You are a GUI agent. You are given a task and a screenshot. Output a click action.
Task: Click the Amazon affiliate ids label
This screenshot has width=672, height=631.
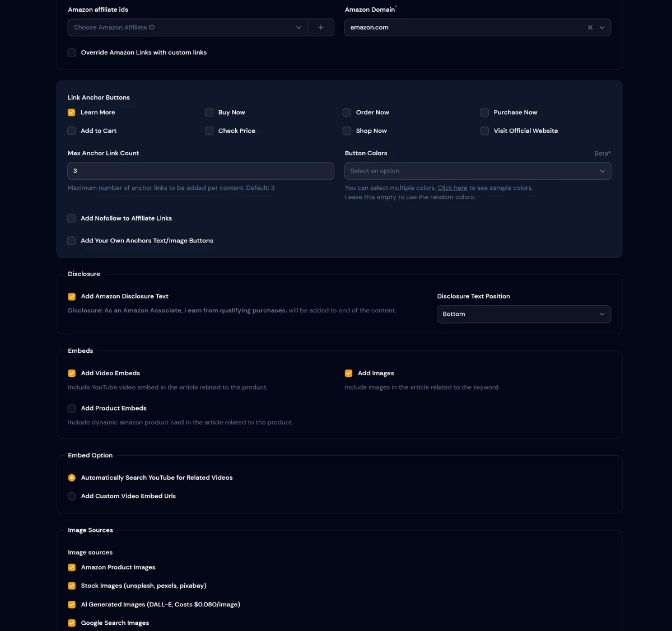pyautogui.click(x=98, y=10)
